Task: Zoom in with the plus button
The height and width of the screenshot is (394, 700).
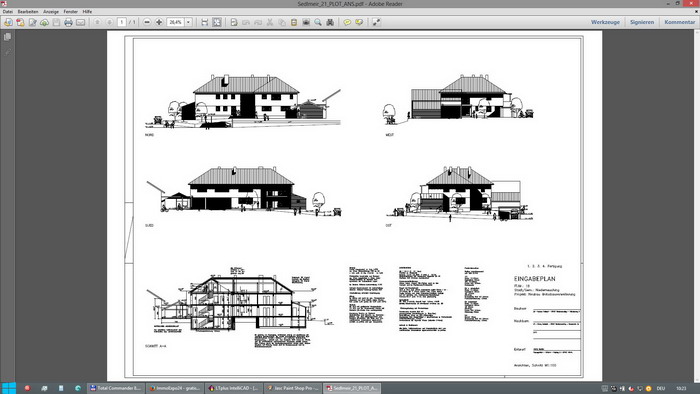Action: click(159, 22)
